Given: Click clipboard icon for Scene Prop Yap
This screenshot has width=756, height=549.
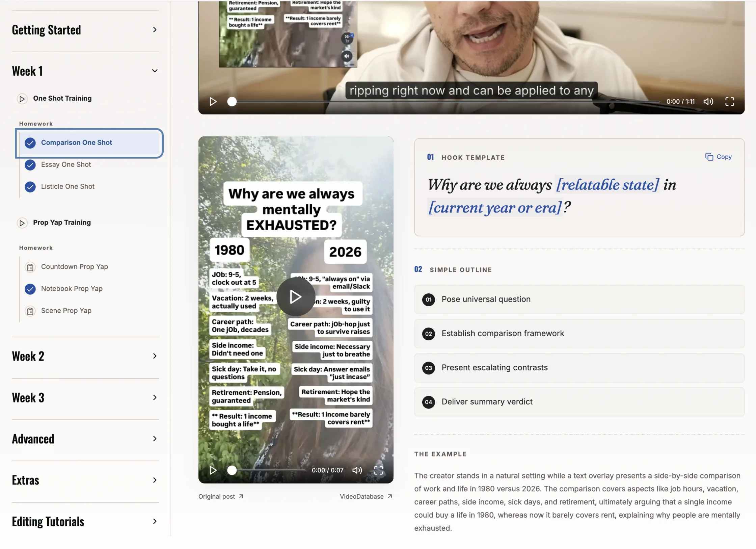Looking at the screenshot, I should pyautogui.click(x=30, y=311).
